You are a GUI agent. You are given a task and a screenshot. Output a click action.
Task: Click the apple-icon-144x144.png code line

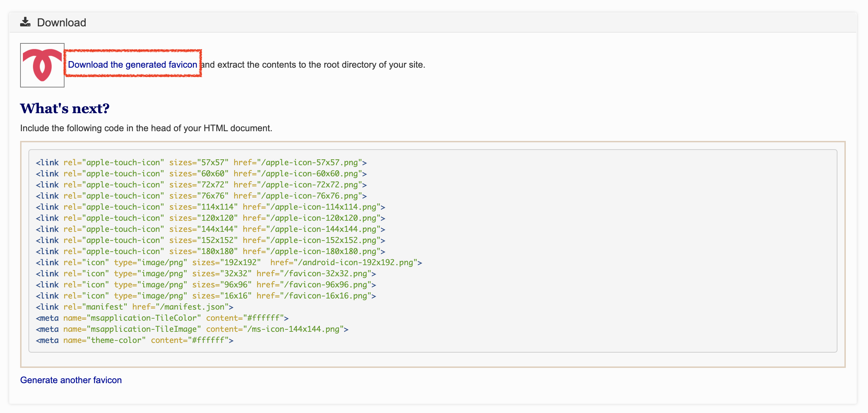[210, 229]
